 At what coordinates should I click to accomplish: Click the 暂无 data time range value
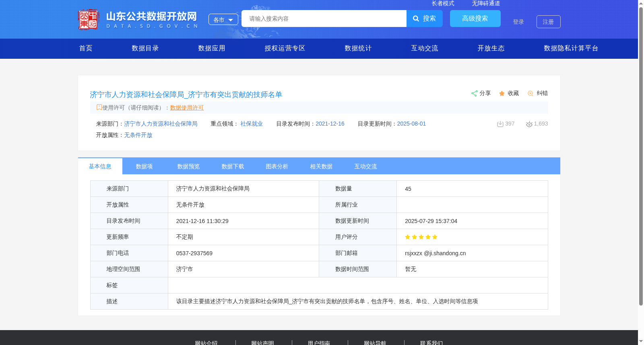[411, 269]
